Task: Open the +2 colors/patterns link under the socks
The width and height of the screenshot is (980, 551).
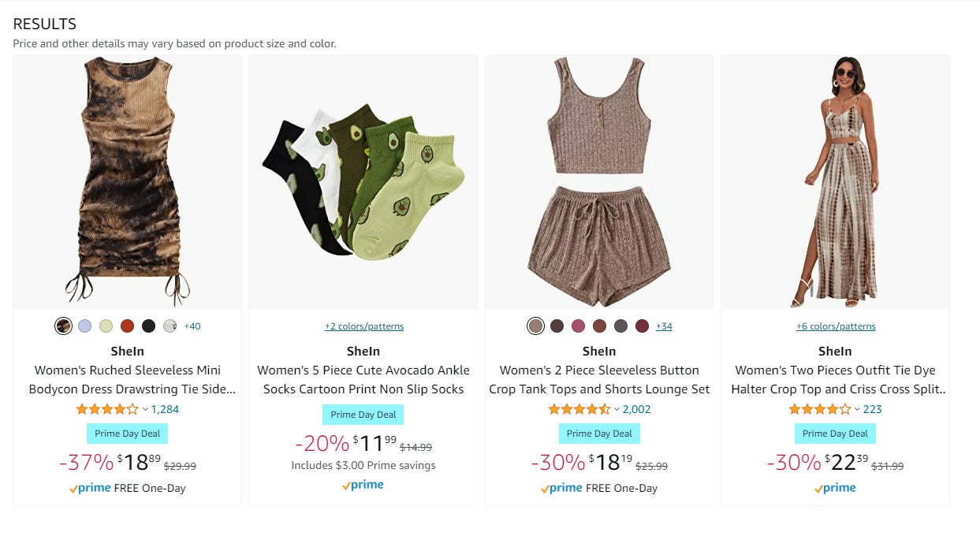Action: pyautogui.click(x=363, y=326)
